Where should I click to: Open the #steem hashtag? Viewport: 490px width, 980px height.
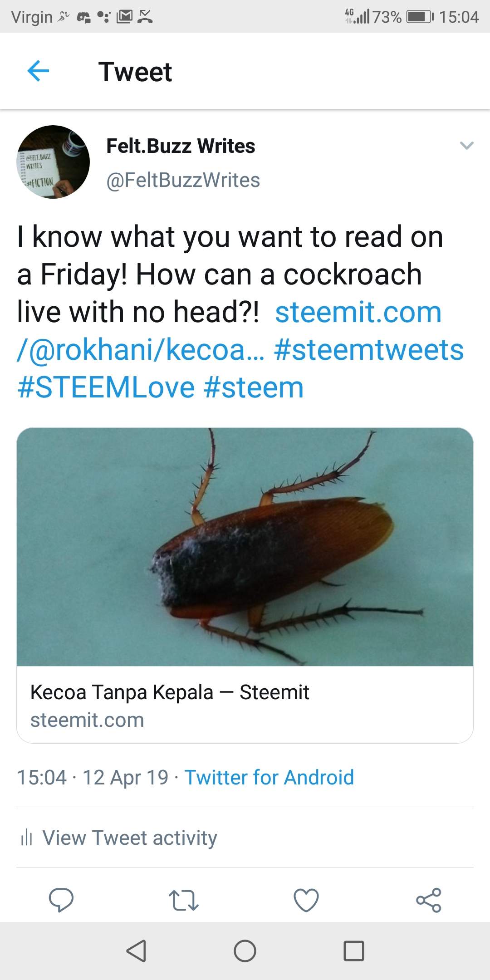coord(254,387)
